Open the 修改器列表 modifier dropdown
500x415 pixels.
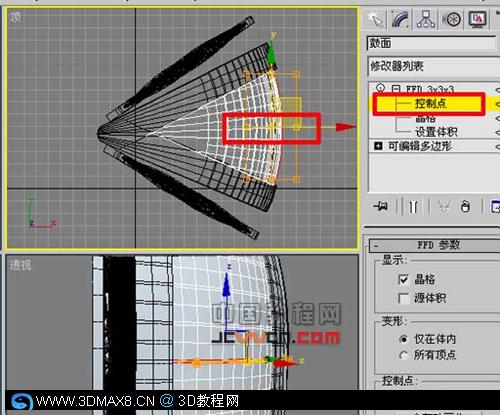[x=433, y=66]
